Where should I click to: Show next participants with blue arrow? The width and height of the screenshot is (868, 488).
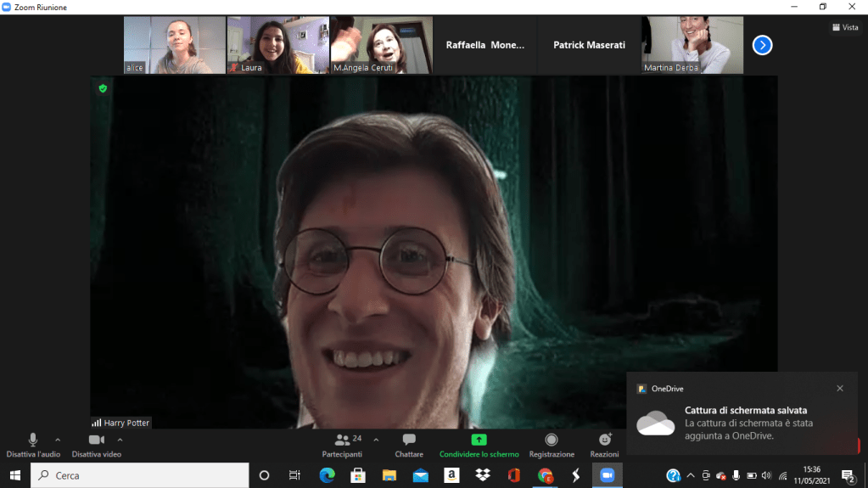click(x=762, y=45)
